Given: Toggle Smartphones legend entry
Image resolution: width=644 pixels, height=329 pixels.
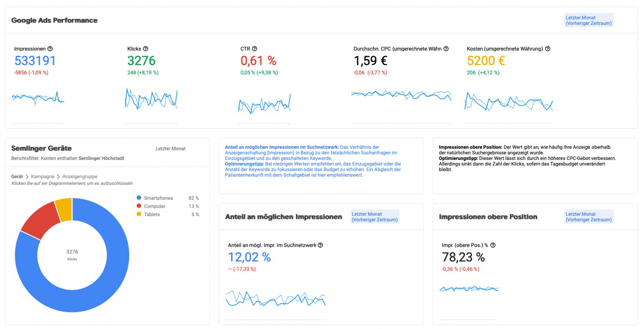Looking at the screenshot, I should pos(158,198).
